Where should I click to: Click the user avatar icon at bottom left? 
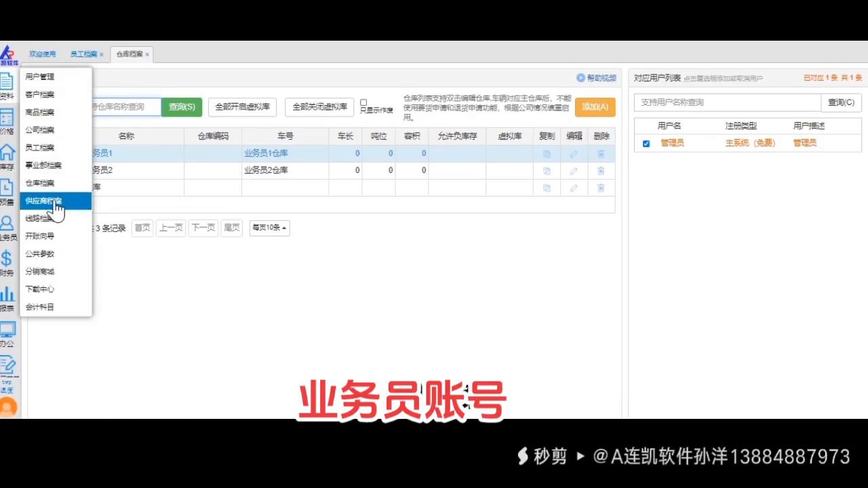coord(9,406)
